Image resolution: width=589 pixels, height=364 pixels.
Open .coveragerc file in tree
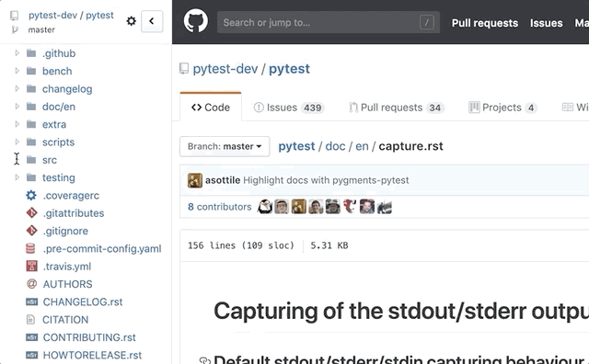point(71,195)
